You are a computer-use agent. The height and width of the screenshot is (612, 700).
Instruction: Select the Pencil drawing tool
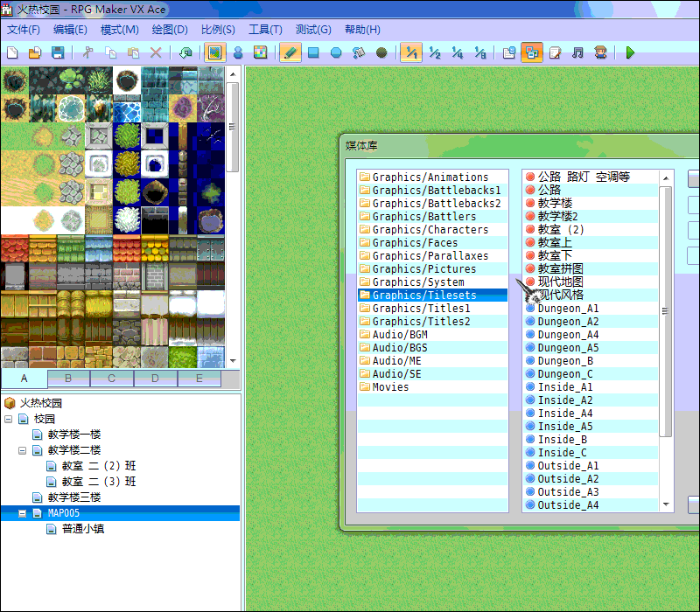[x=290, y=52]
